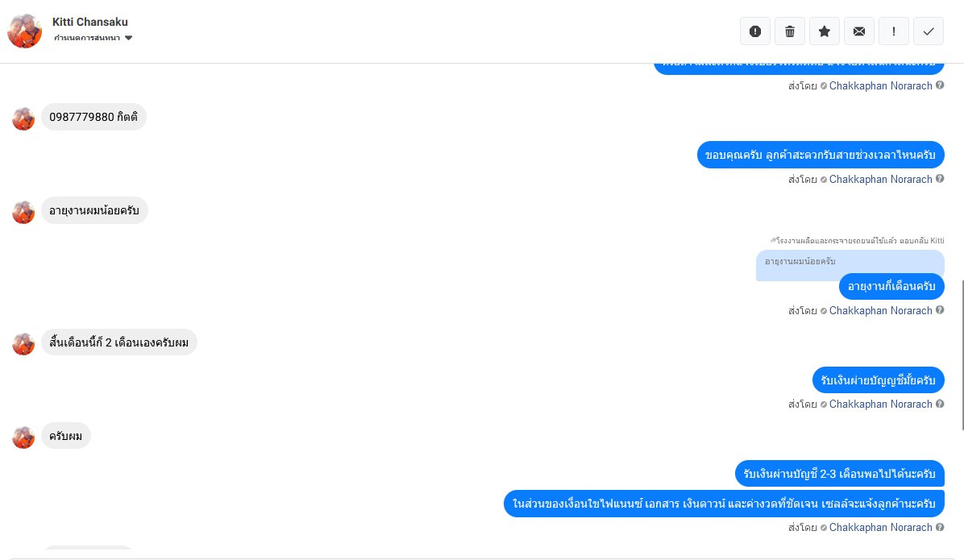Click avatar beside phone number message
This screenshot has height=560, width=964.
point(23,118)
